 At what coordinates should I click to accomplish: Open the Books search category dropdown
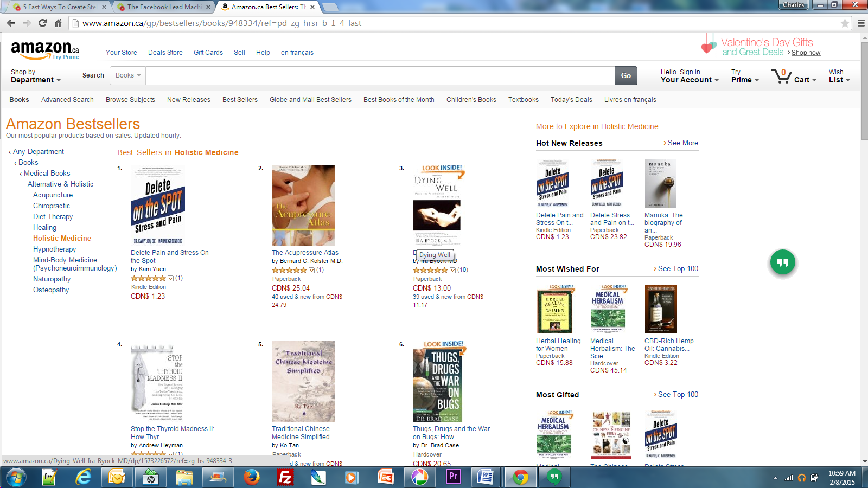(128, 75)
